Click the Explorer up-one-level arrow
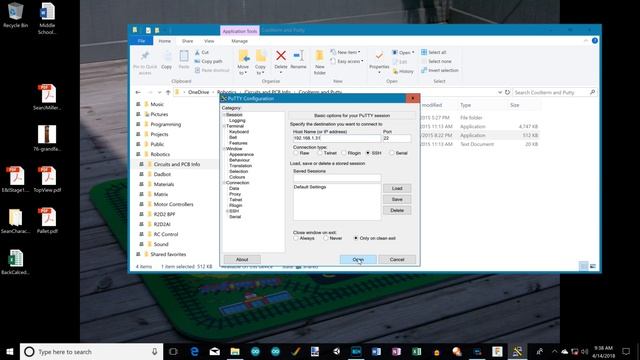This screenshot has height=360, width=640. [168, 92]
